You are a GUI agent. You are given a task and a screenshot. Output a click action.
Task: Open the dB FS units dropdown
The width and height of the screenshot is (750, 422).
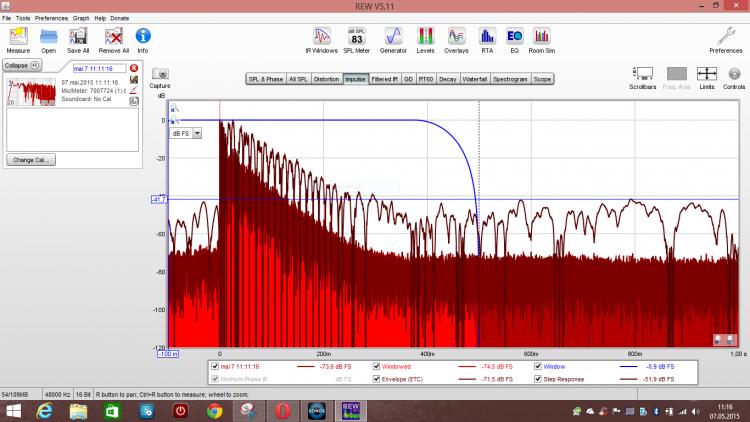[x=197, y=132]
